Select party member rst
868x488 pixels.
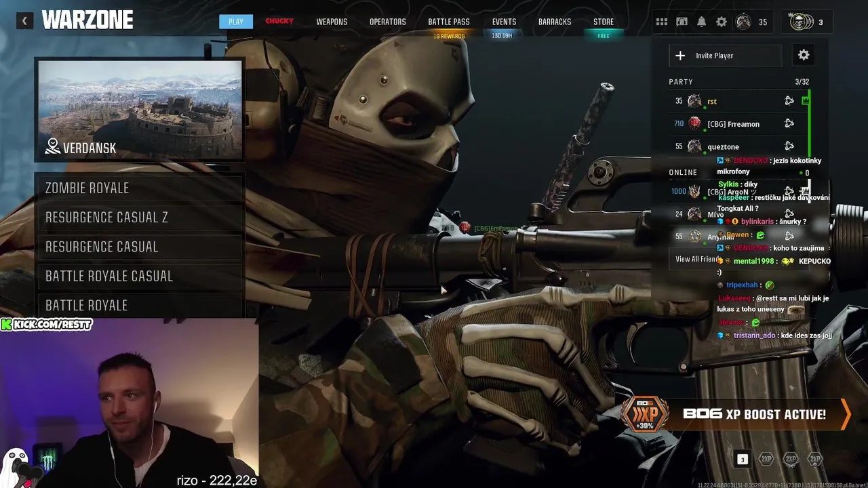click(x=739, y=101)
